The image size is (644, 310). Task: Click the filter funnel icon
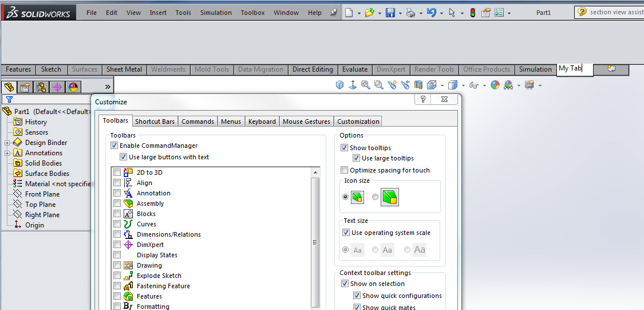click(x=10, y=99)
